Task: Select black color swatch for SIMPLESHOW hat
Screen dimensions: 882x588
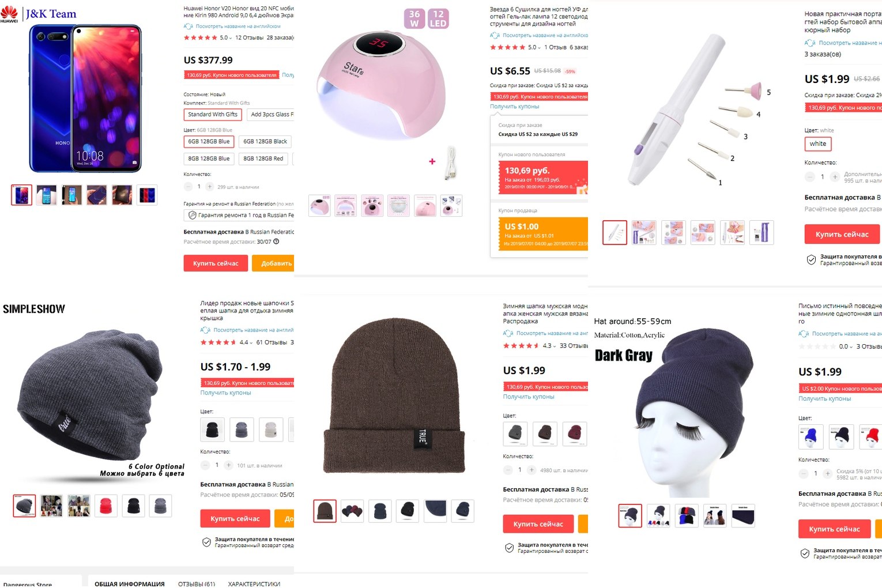Action: (x=212, y=429)
